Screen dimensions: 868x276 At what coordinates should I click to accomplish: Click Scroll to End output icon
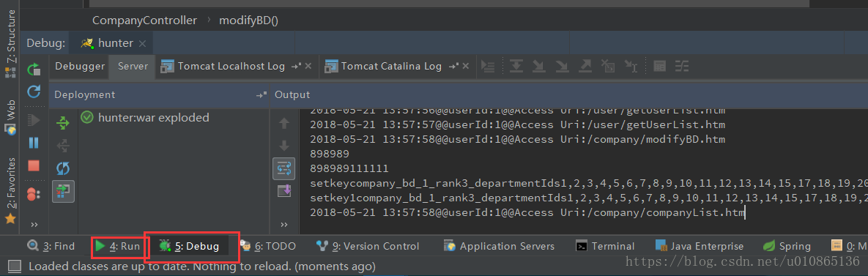coord(284,191)
